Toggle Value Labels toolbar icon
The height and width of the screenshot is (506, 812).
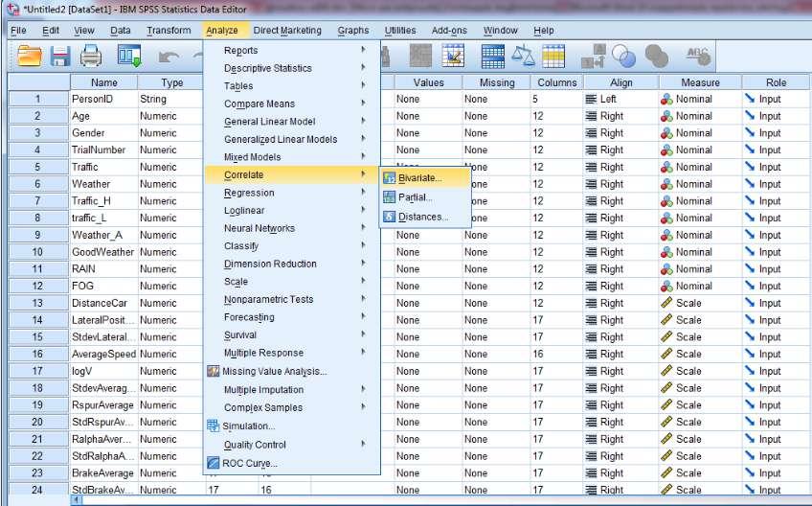[593, 56]
